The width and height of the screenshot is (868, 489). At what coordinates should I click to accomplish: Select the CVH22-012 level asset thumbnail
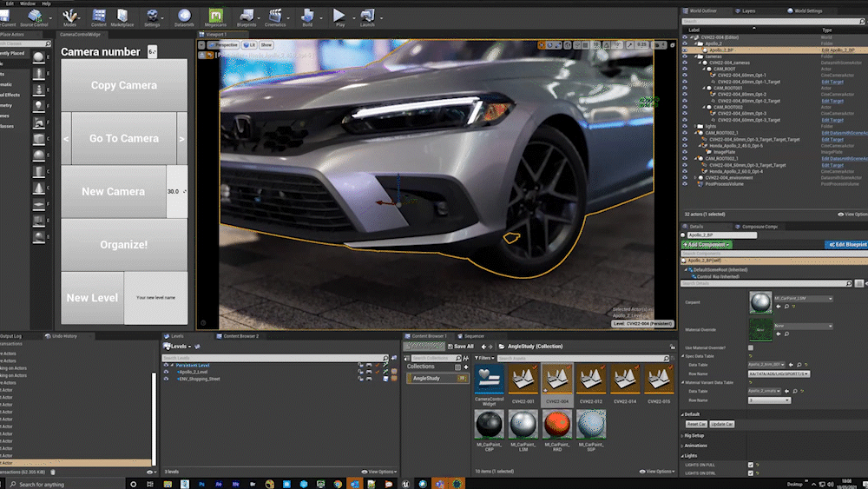point(591,380)
